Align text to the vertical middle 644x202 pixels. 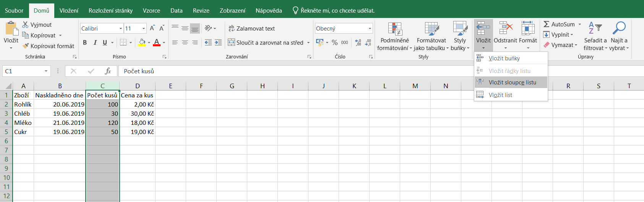[x=185, y=28]
